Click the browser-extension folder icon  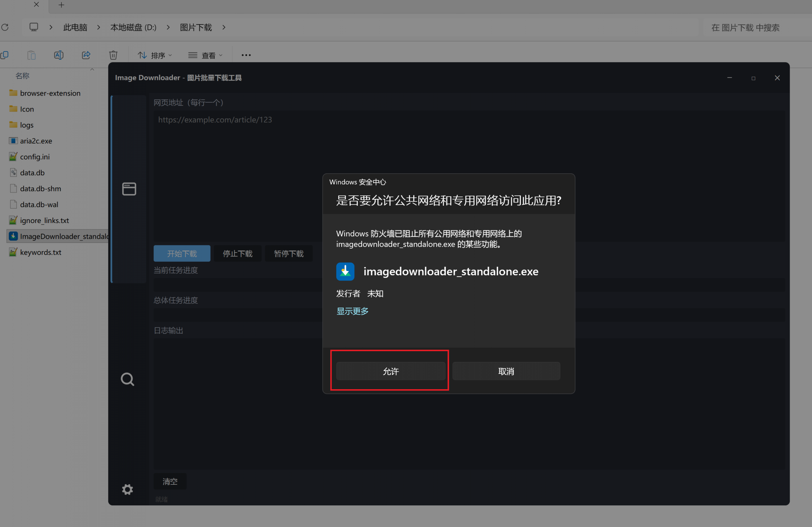point(13,93)
